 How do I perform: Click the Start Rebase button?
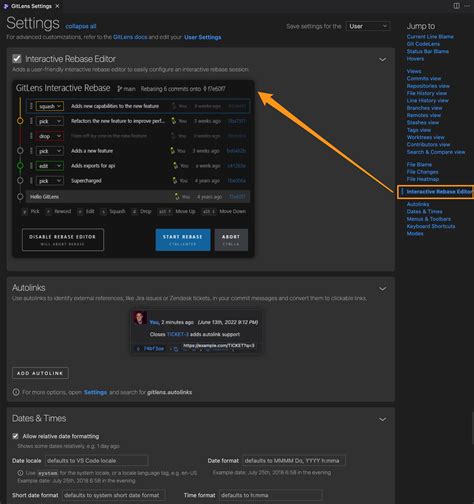183,240
